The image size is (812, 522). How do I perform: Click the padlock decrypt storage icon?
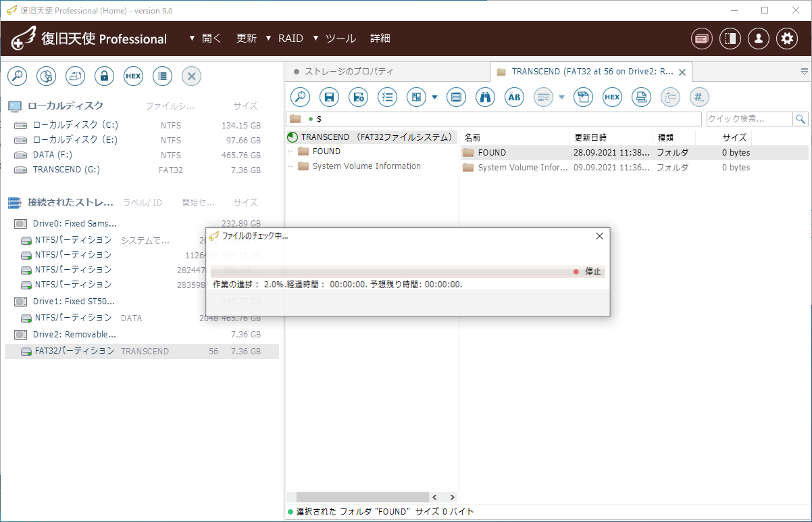pyautogui.click(x=104, y=76)
